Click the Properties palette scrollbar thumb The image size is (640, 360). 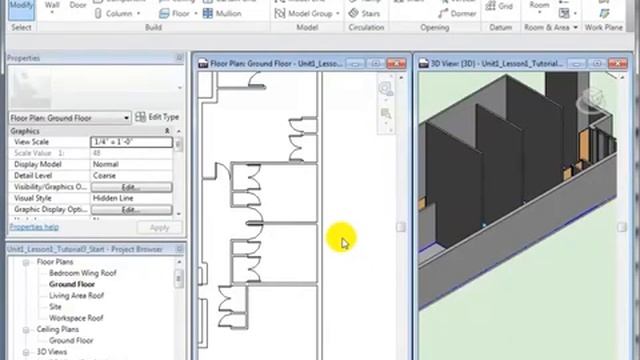pos(178,144)
